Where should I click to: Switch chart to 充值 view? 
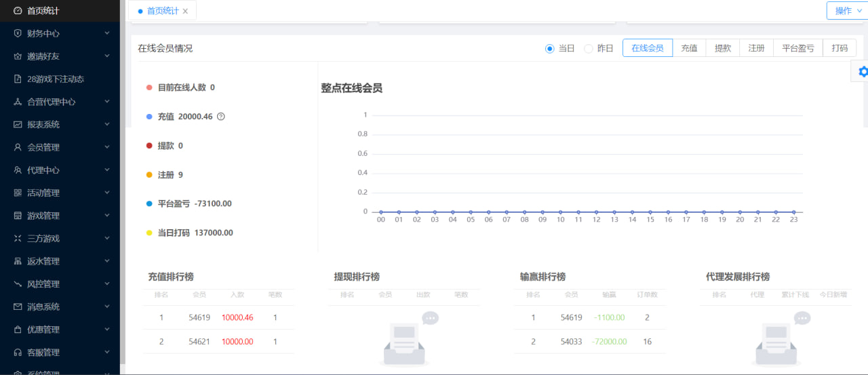689,48
